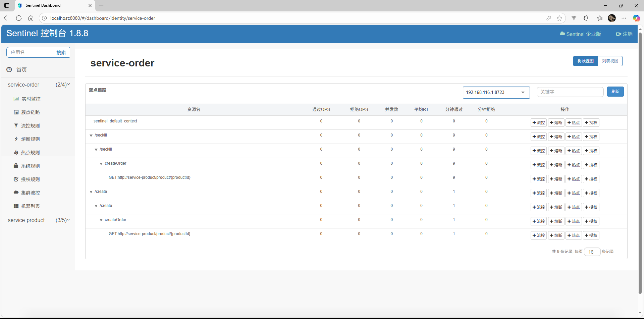
Task: Go to 首页 home page
Action: tap(21, 70)
